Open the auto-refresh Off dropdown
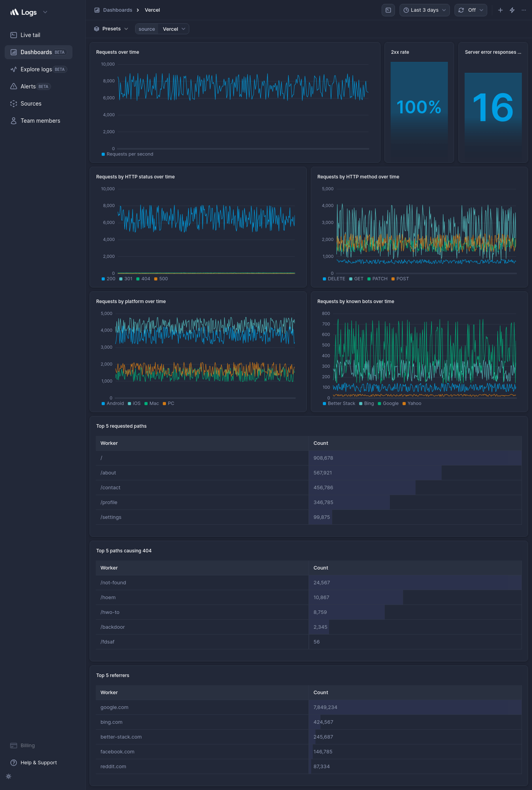This screenshot has height=790, width=532. (x=471, y=10)
